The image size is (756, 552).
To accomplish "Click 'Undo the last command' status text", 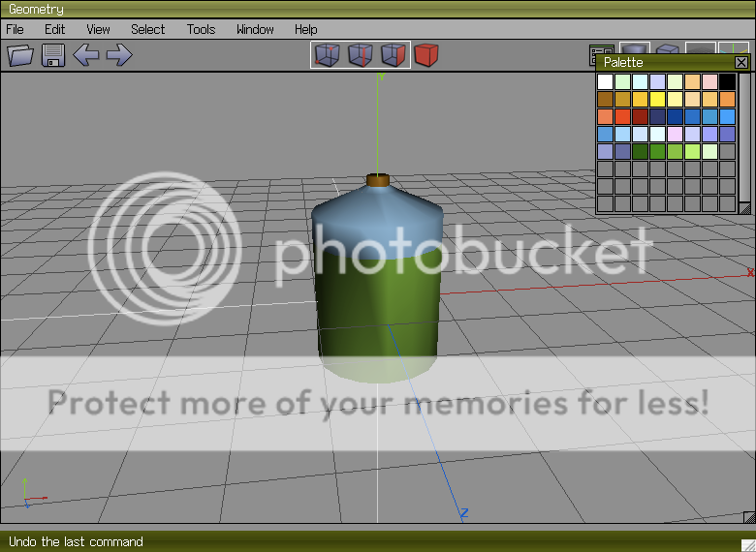I will pos(76,542).
